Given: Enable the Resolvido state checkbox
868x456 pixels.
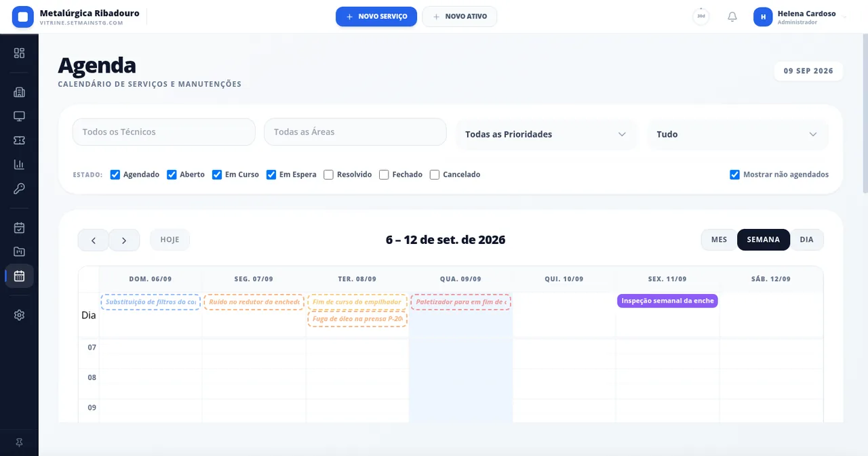Looking at the screenshot, I should pyautogui.click(x=329, y=175).
